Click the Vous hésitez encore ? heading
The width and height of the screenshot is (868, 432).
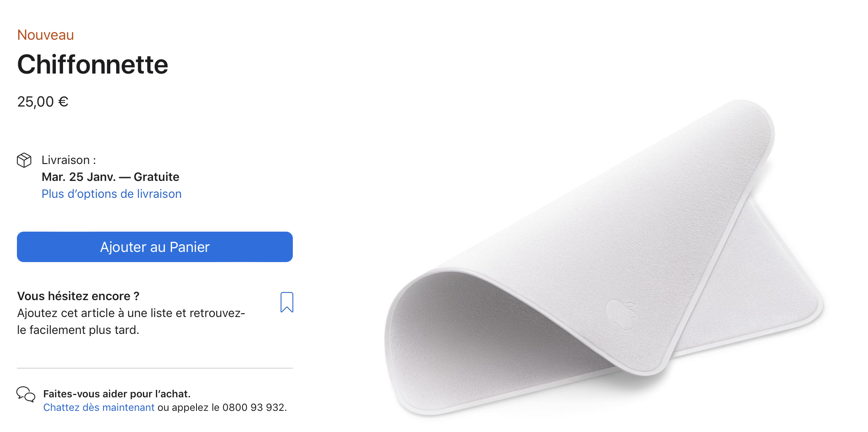[x=78, y=296]
